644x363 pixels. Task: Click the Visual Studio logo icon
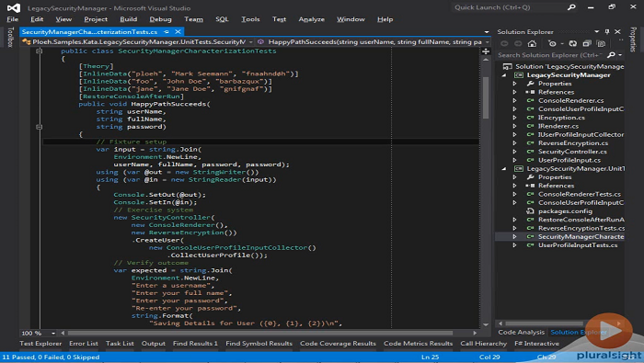[x=14, y=7]
